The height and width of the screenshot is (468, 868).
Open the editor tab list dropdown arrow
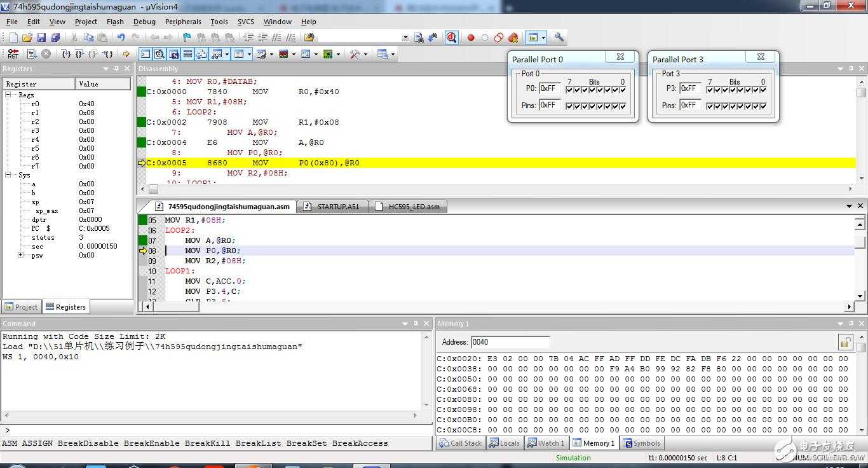pyautogui.click(x=849, y=206)
